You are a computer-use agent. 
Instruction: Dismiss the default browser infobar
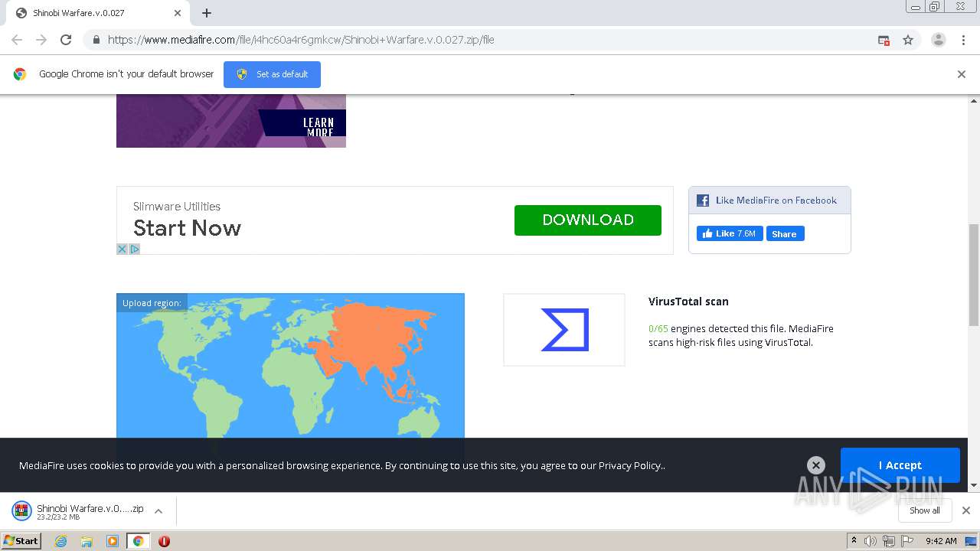point(962,74)
